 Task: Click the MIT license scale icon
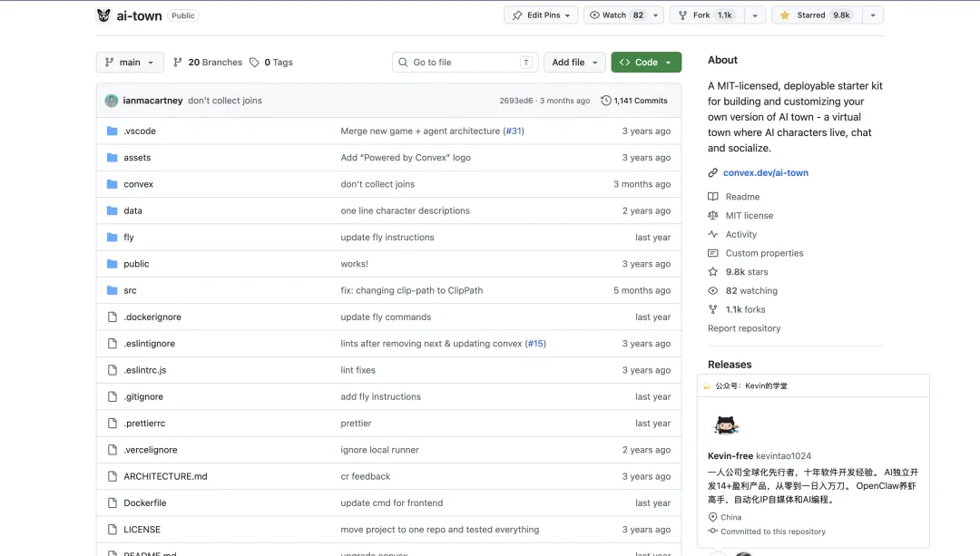pos(713,216)
